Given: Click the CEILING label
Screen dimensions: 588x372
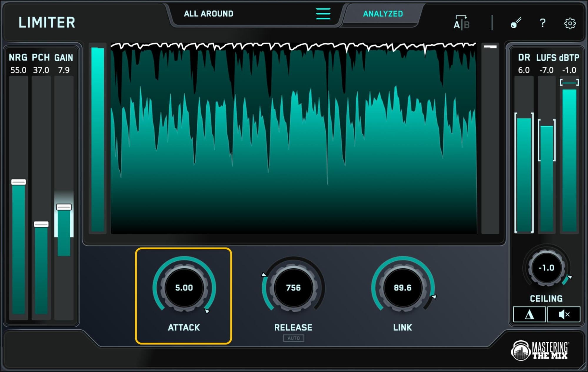Looking at the screenshot, I should (x=546, y=298).
